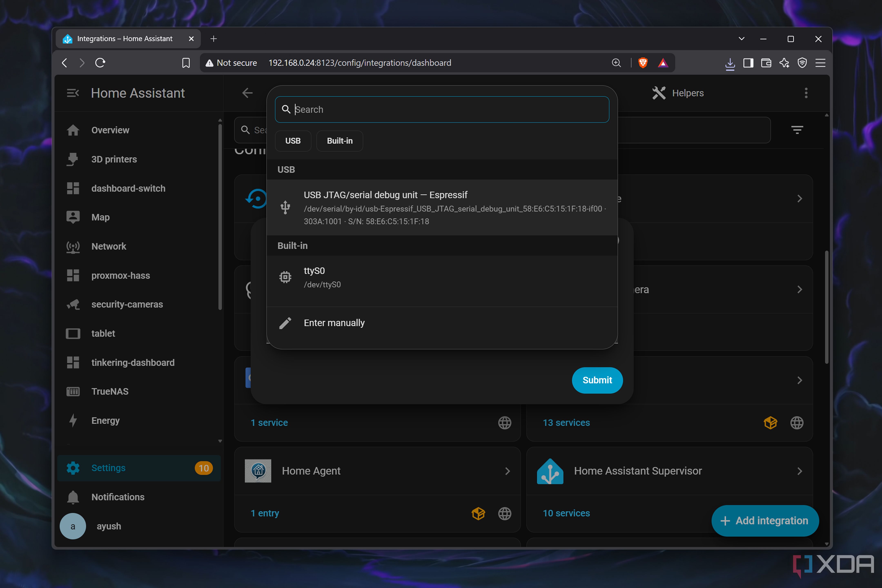Expand the Home Assistant Supervisor chevron
The height and width of the screenshot is (588, 882).
(800, 471)
